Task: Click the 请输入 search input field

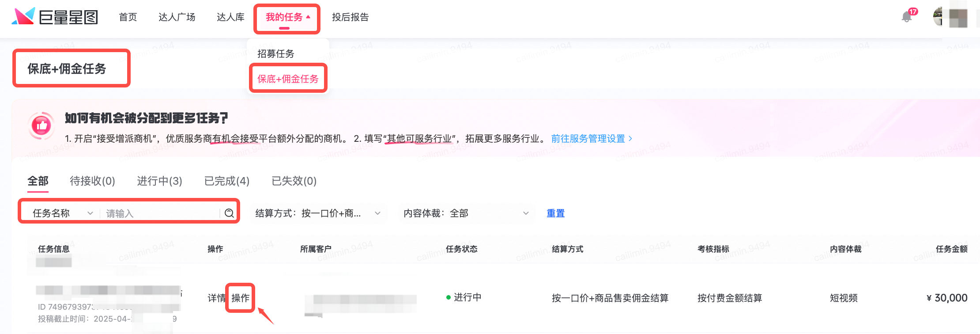Action: click(161, 213)
